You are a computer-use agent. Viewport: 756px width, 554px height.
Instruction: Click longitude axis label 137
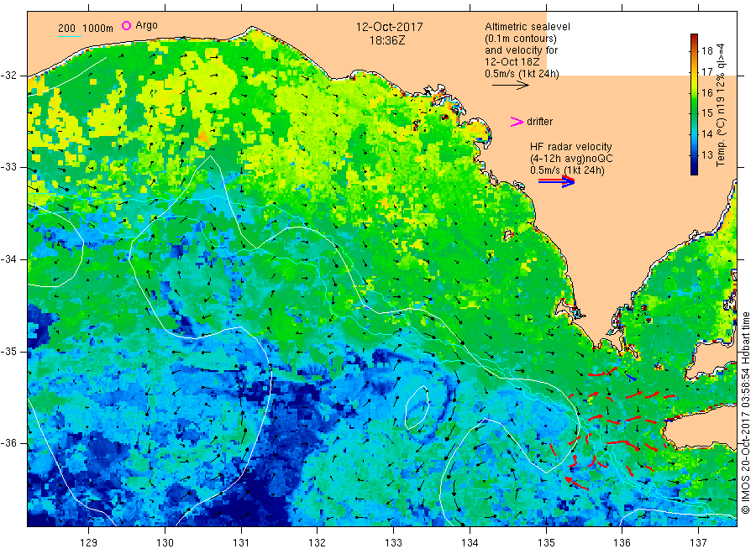tap(698, 543)
